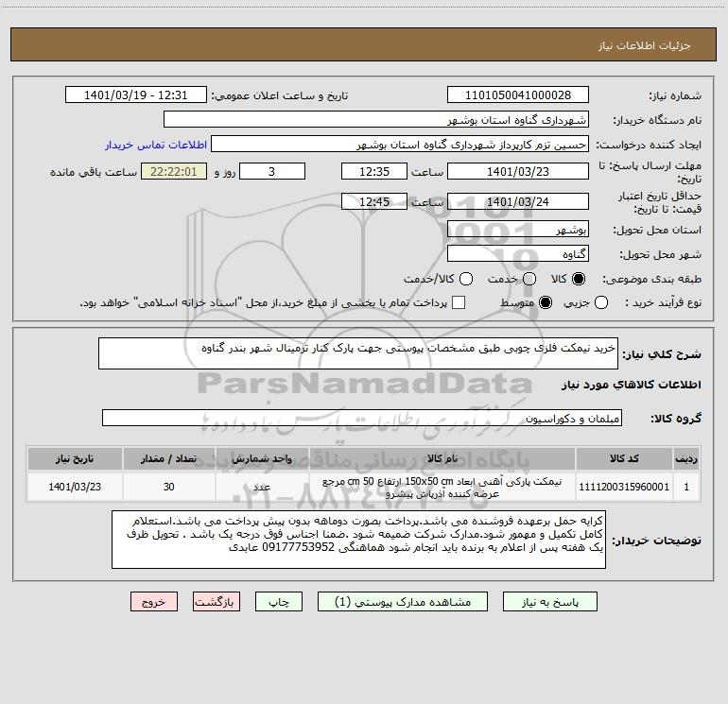Select the کالا/خدمت radio button
The width and height of the screenshot is (728, 704).
(x=466, y=279)
